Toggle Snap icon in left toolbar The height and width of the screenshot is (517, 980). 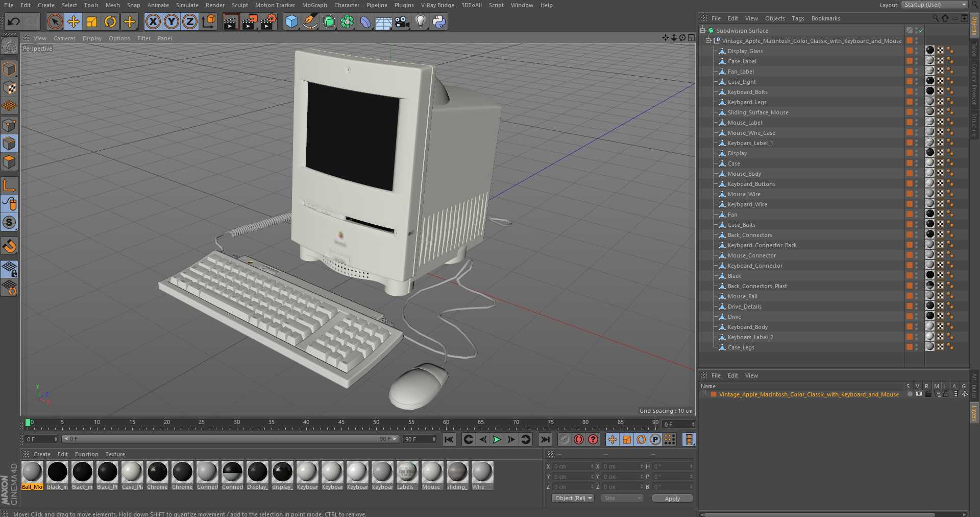[x=10, y=222]
